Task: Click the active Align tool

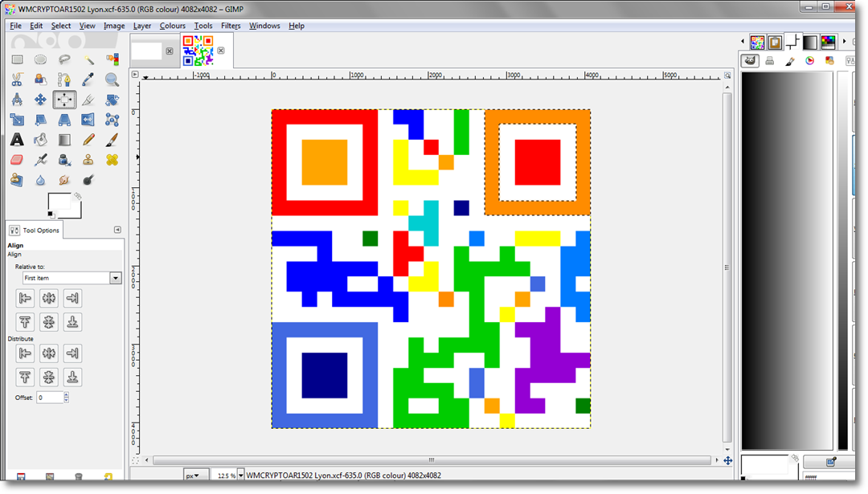Action: click(64, 100)
